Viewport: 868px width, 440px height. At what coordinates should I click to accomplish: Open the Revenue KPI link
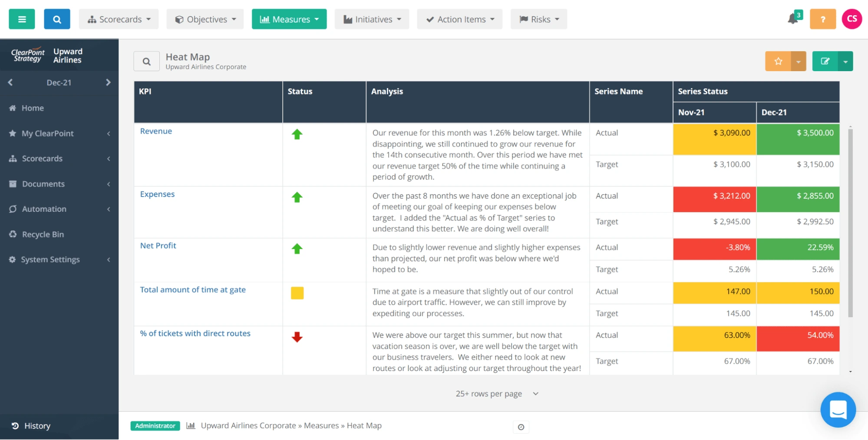click(x=156, y=131)
